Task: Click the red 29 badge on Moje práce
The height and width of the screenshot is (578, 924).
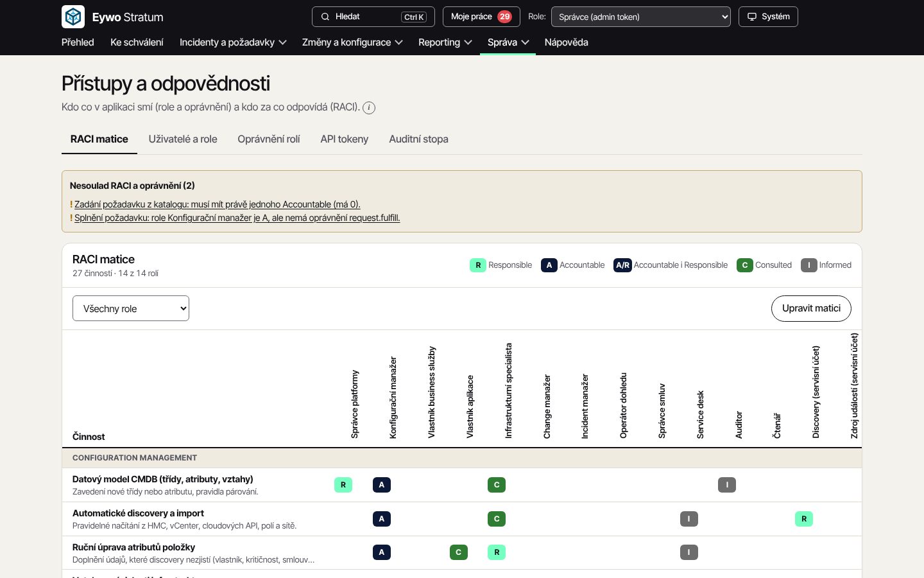Action: [505, 17]
